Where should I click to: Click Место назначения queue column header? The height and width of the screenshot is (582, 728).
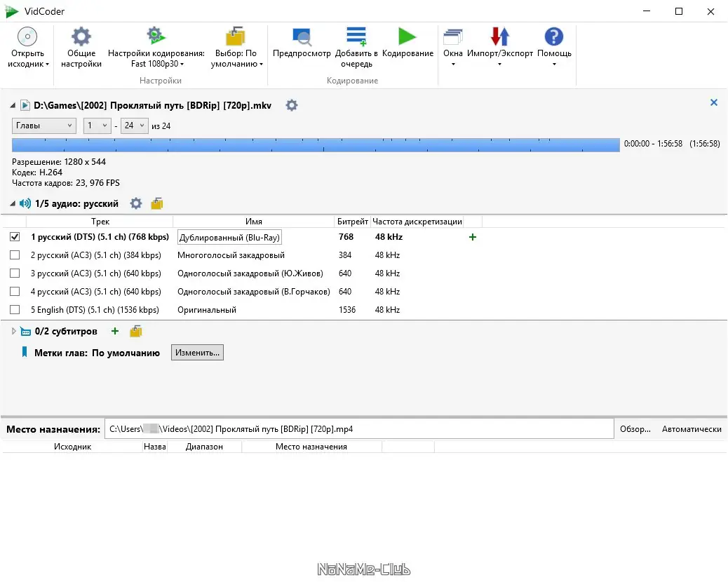[311, 447]
